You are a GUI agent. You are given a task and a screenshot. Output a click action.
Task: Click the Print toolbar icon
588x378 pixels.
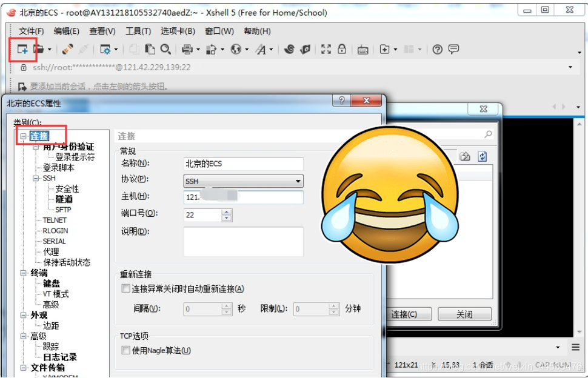pyautogui.click(x=186, y=50)
